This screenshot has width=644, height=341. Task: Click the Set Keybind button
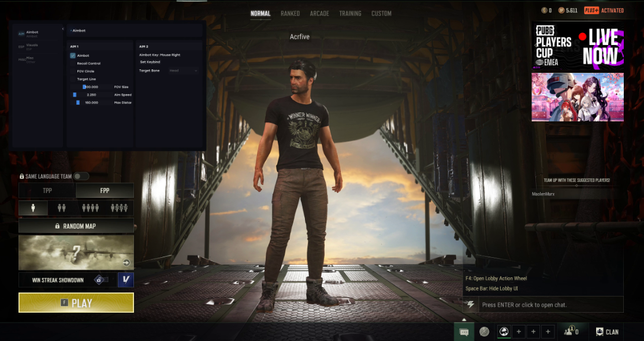(150, 62)
